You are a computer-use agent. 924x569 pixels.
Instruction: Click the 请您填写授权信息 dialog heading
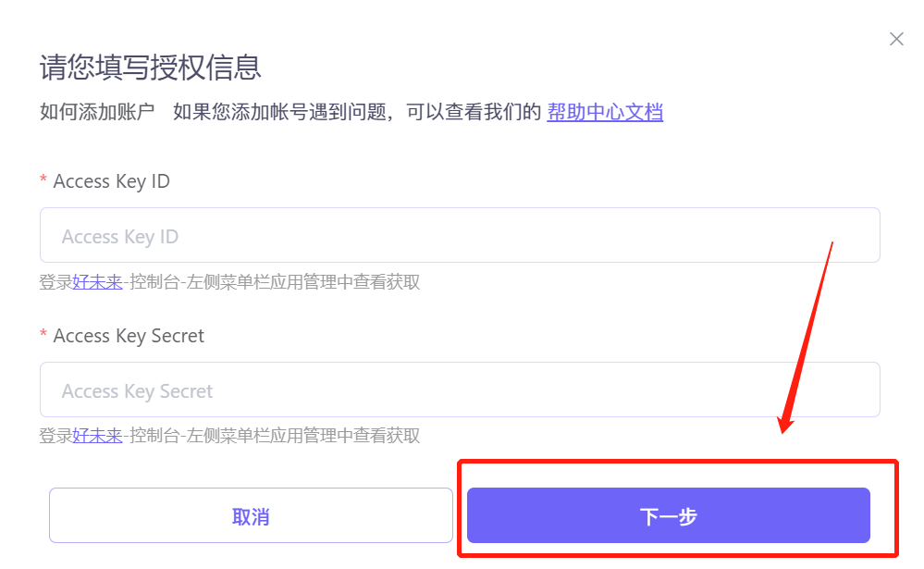point(151,68)
